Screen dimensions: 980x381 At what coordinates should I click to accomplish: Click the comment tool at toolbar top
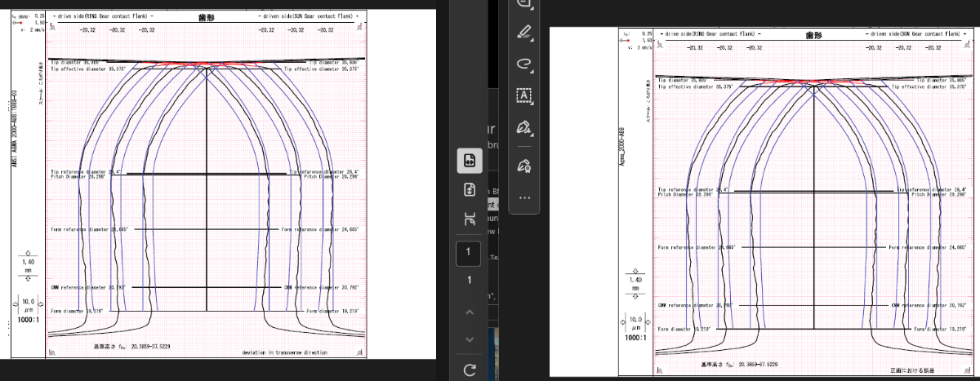pyautogui.click(x=524, y=5)
